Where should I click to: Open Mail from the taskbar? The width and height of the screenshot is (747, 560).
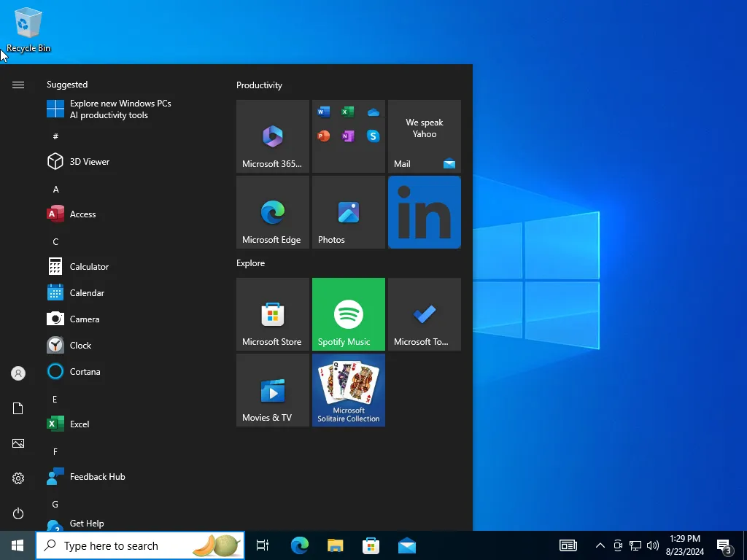click(407, 545)
